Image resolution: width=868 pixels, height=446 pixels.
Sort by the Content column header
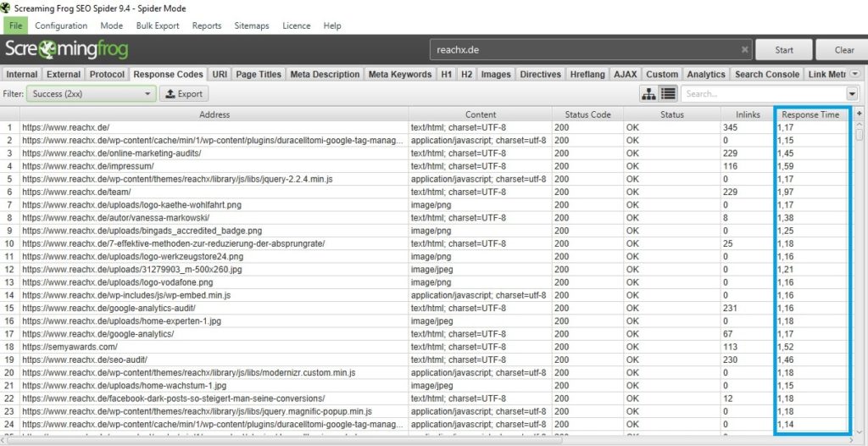click(x=481, y=114)
